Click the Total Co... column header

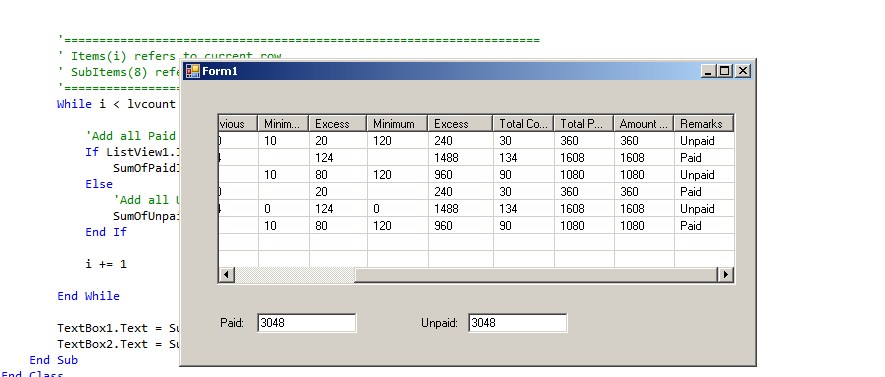coord(524,124)
